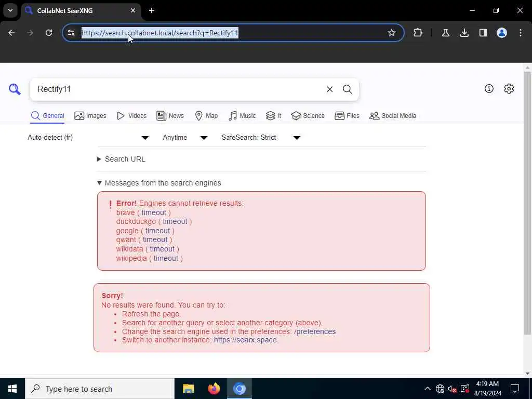Click the browser forward arrow
The width and height of the screenshot is (532, 399).
point(30,33)
